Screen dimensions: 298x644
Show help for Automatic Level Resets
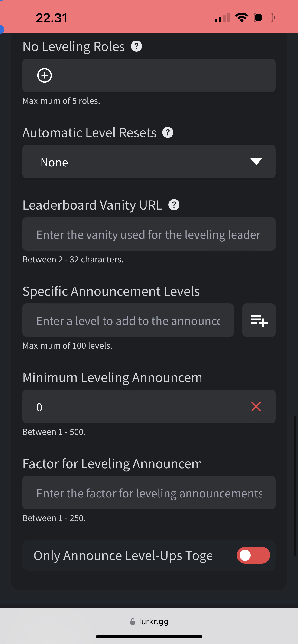tap(168, 133)
